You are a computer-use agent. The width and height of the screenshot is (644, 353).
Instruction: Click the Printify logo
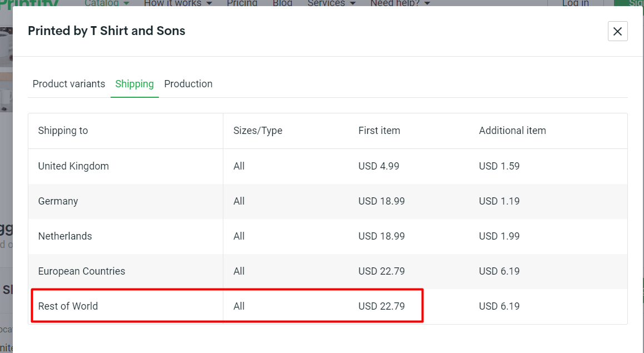(31, 3)
